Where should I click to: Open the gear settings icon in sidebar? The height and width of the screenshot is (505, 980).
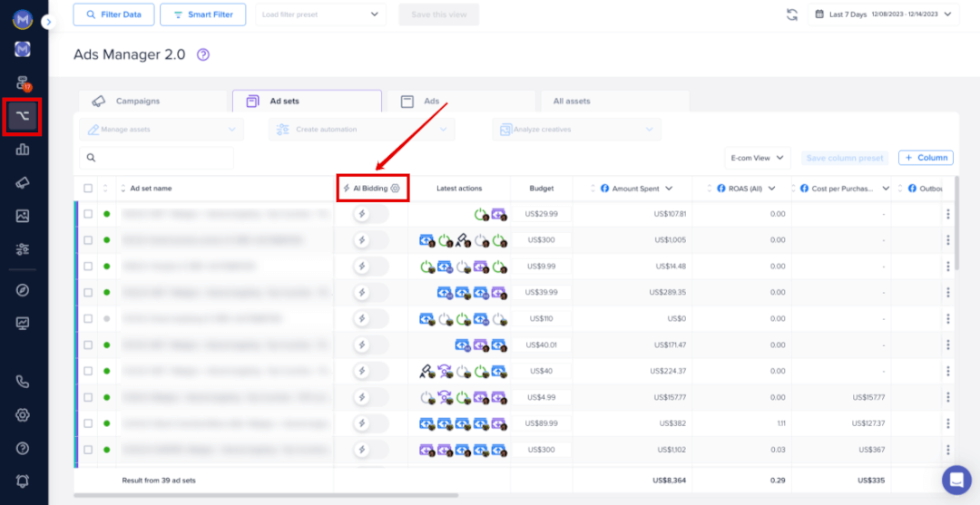(23, 415)
